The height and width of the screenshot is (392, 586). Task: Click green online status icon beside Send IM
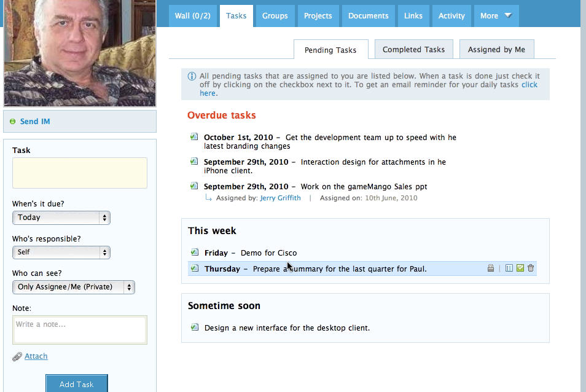pyautogui.click(x=13, y=122)
